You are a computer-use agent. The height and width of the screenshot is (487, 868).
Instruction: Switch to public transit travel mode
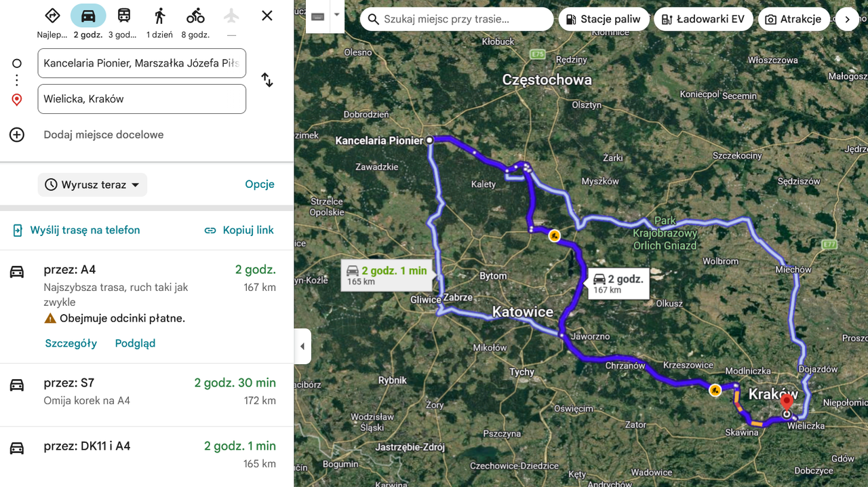click(124, 16)
